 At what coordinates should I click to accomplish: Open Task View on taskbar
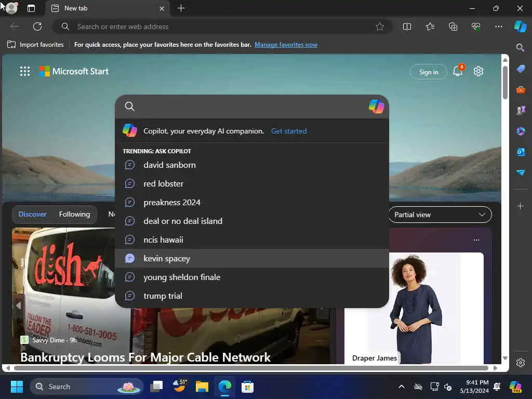[156, 387]
